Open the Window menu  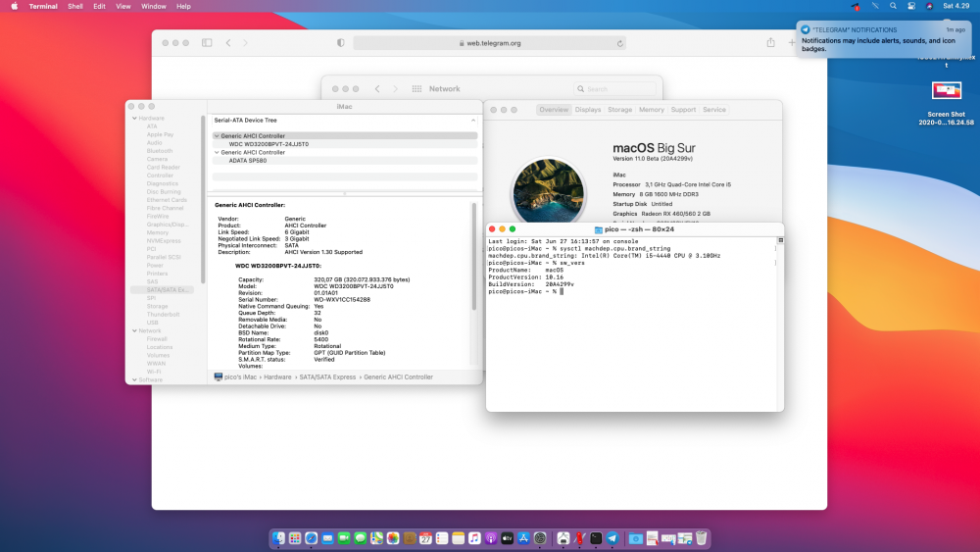point(153,6)
